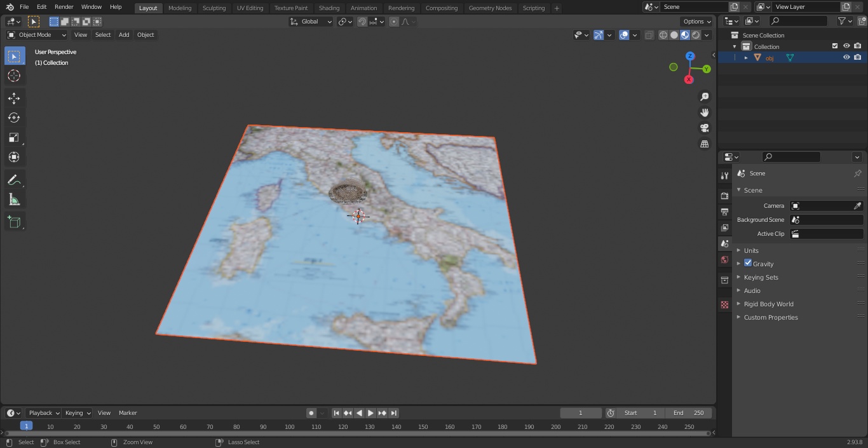Activate the Rotate tool

14,118
